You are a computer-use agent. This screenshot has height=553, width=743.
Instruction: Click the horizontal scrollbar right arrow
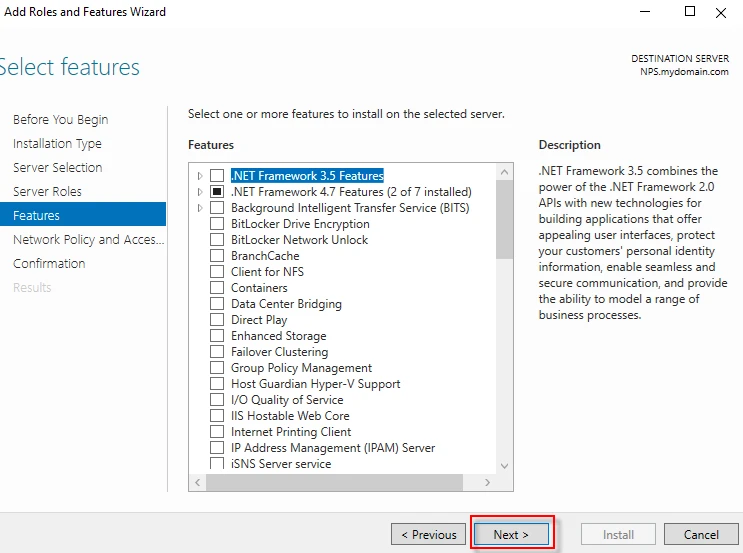point(487,482)
